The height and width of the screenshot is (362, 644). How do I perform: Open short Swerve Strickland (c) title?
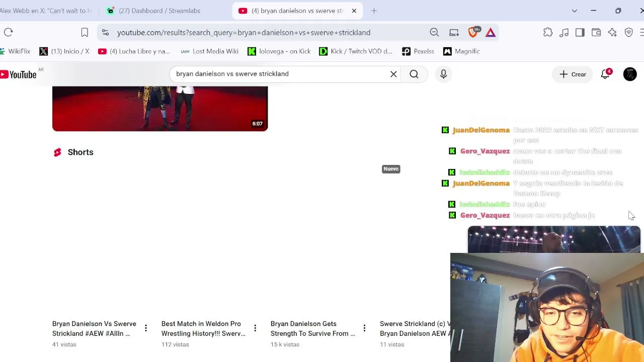point(415,329)
